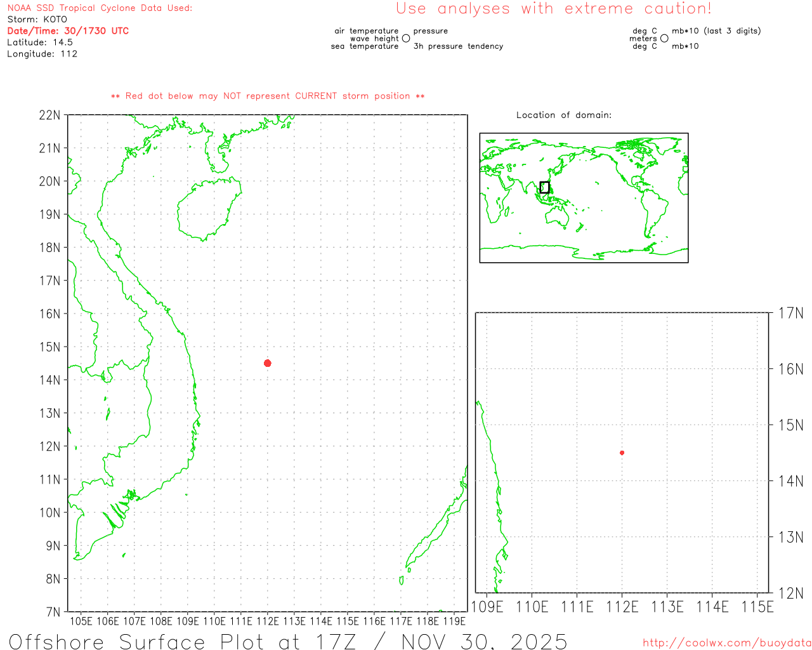Click the left station model legend circle
The width and height of the screenshot is (812, 650).
click(406, 39)
